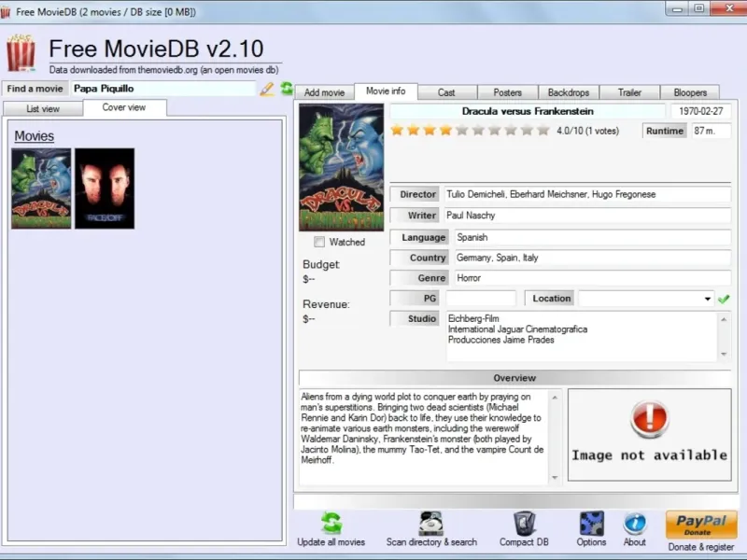The height and width of the screenshot is (560, 747).
Task: Click the Update all movies icon
Action: click(x=331, y=523)
